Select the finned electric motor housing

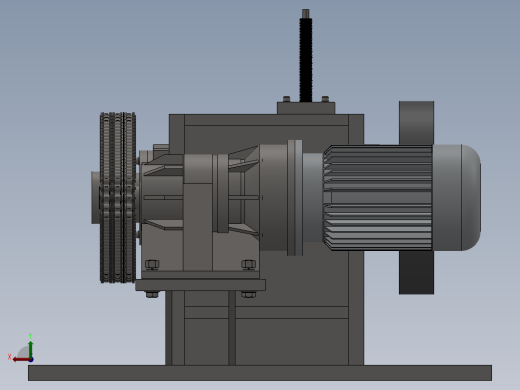[378, 197]
